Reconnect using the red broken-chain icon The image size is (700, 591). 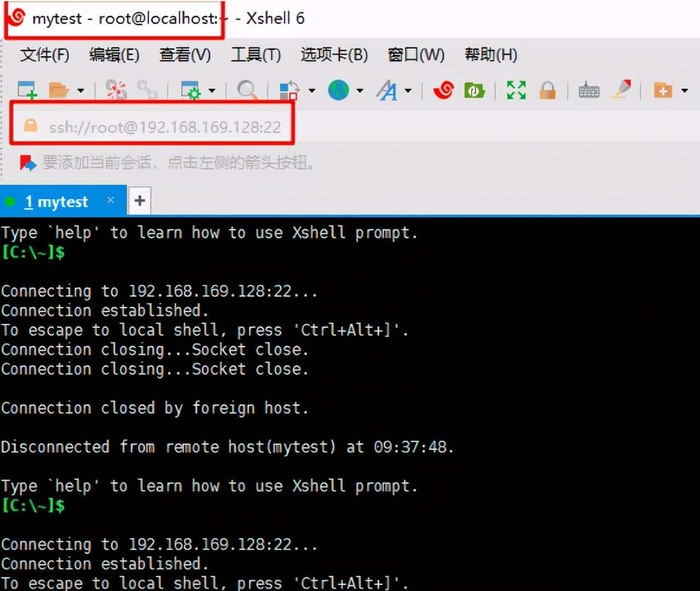coord(115,90)
